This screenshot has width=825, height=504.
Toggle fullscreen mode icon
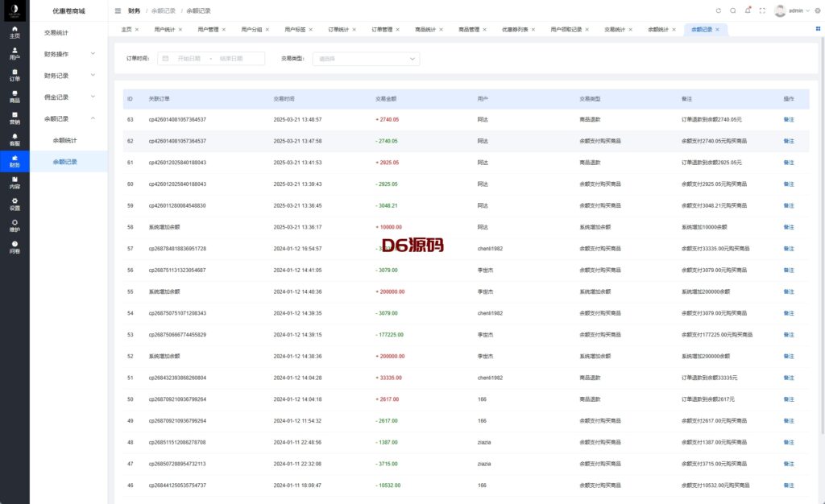coord(762,10)
